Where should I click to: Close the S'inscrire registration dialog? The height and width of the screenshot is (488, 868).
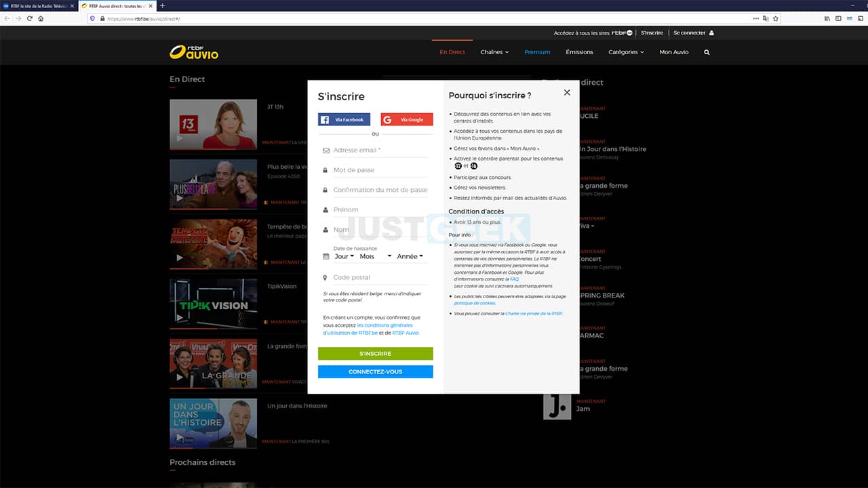point(567,92)
